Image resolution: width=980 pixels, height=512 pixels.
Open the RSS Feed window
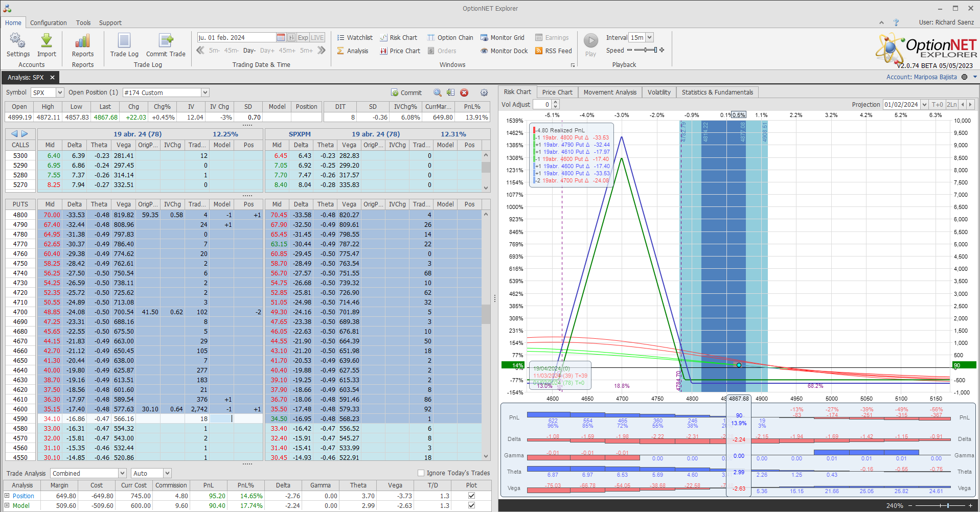click(553, 51)
